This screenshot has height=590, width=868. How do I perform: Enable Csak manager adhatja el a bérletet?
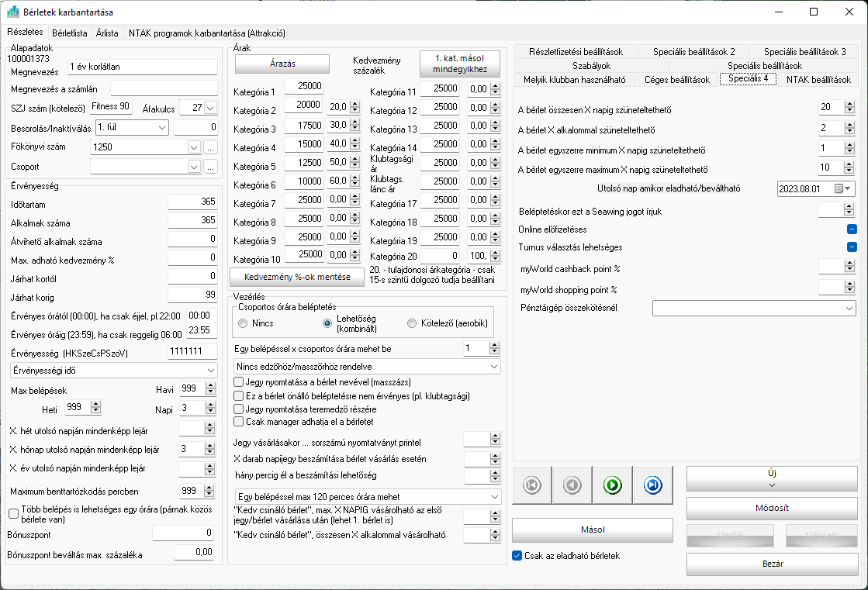[239, 422]
